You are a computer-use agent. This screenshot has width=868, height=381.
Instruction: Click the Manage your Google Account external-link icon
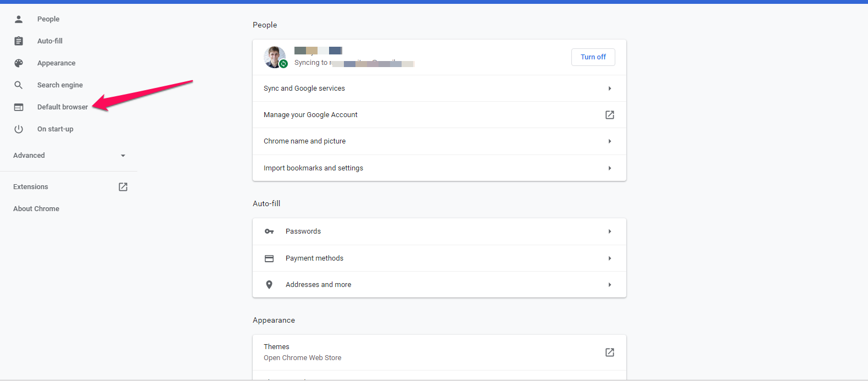coord(610,115)
